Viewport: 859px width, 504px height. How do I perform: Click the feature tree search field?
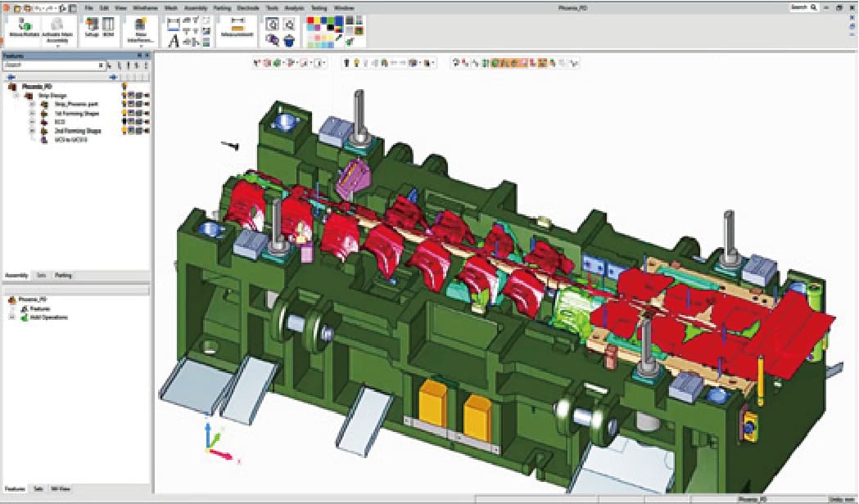coord(54,65)
